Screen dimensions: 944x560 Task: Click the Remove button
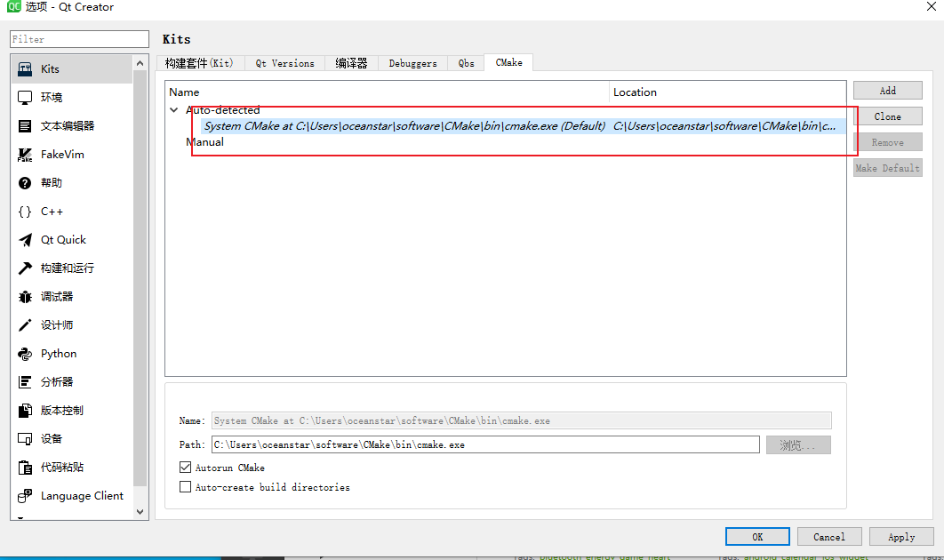click(x=887, y=142)
